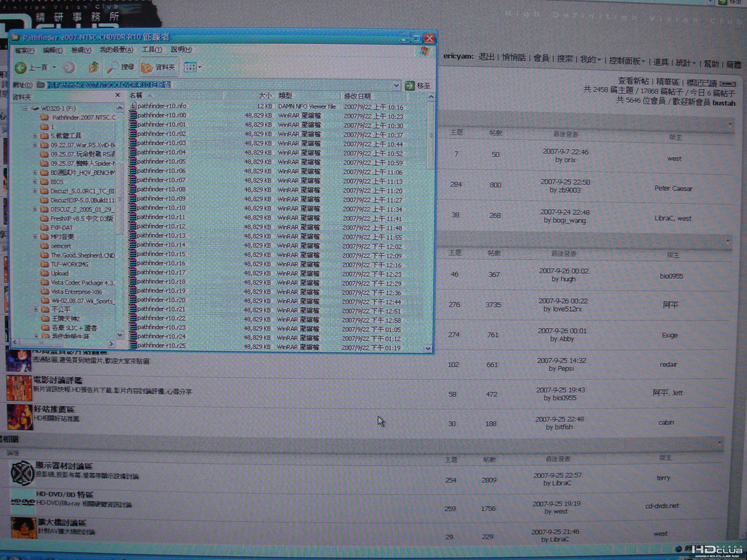
Task: Open 控制面板 dropdown in forum header
Action: 627,61
